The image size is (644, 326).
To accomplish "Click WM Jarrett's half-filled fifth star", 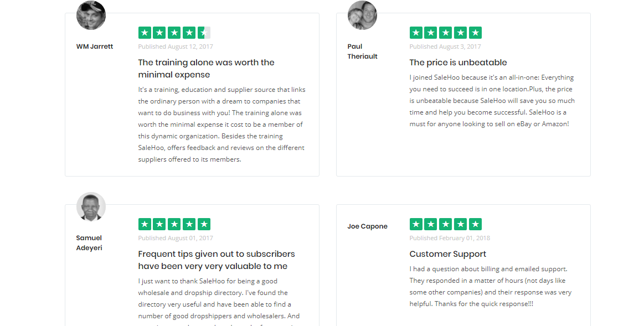I will tap(204, 33).
